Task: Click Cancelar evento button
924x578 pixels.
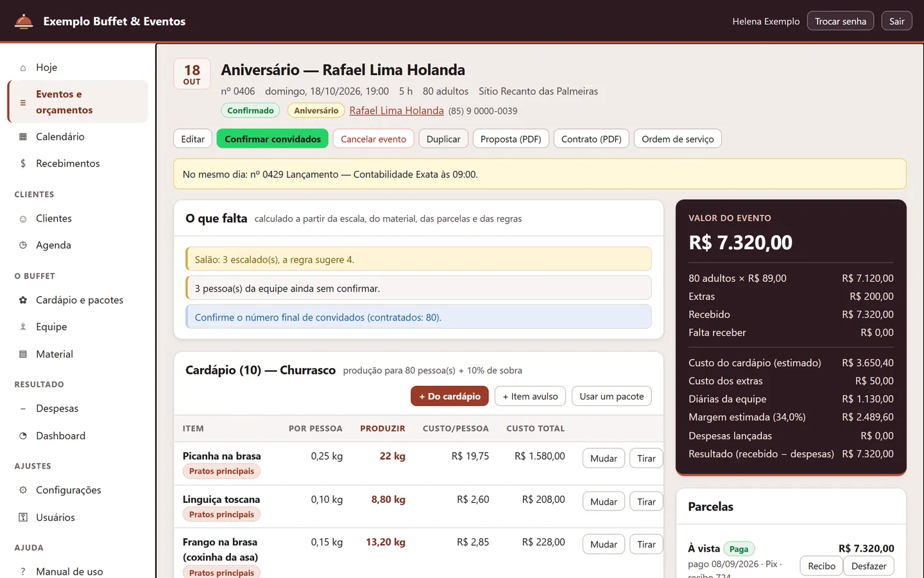Action: pyautogui.click(x=373, y=139)
